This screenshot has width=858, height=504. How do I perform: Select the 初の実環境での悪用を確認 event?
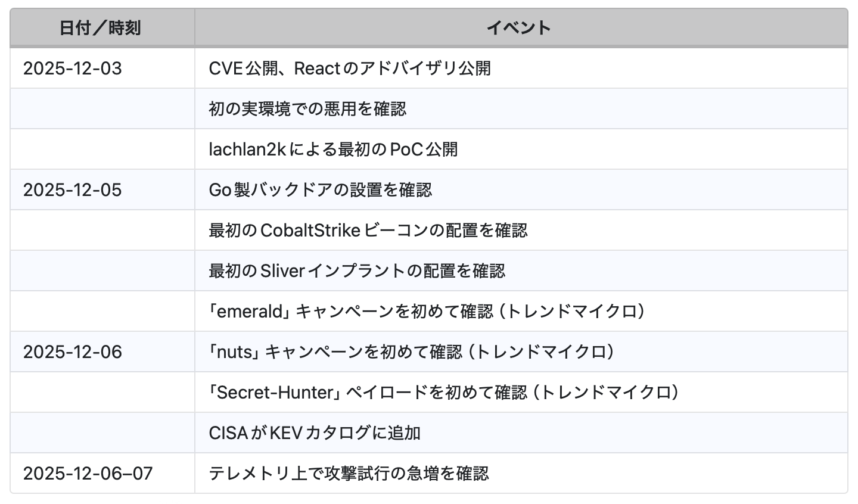(307, 109)
